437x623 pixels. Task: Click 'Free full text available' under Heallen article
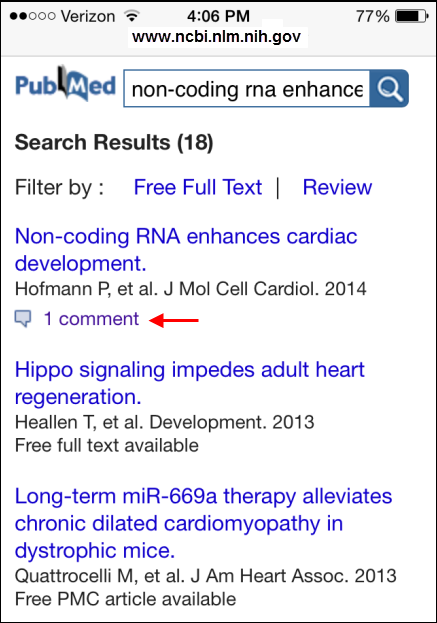click(x=106, y=445)
